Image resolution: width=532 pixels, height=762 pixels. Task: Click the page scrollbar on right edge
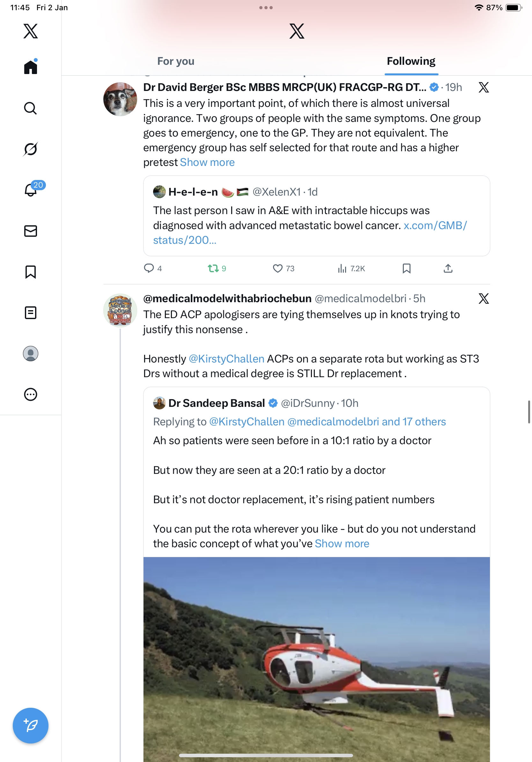[529, 412]
